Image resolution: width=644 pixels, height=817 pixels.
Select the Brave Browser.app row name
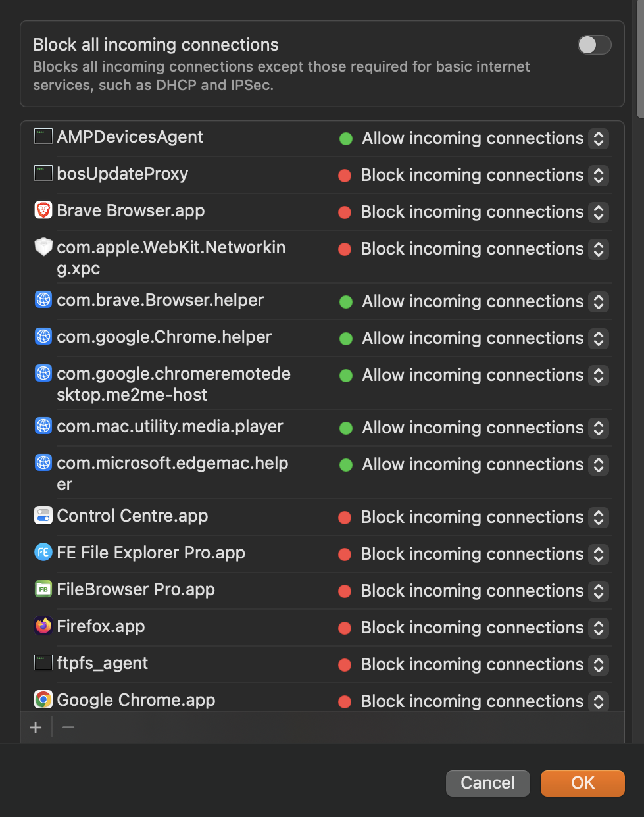coord(131,210)
